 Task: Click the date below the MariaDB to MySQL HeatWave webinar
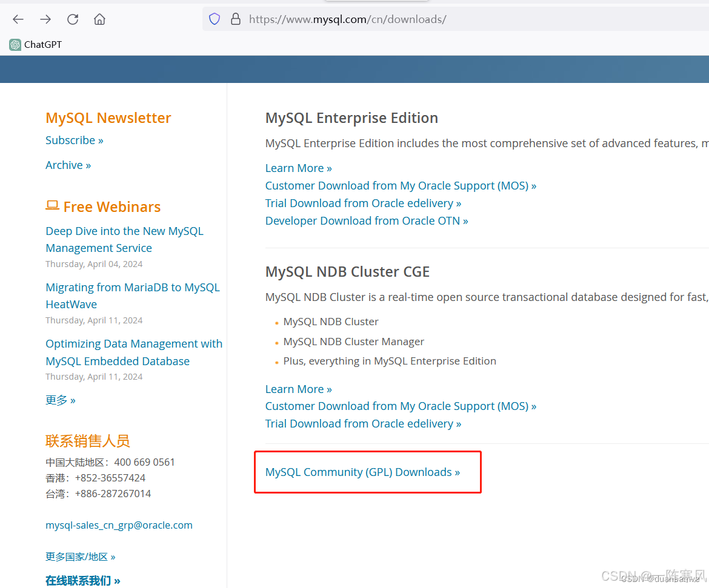tap(94, 320)
